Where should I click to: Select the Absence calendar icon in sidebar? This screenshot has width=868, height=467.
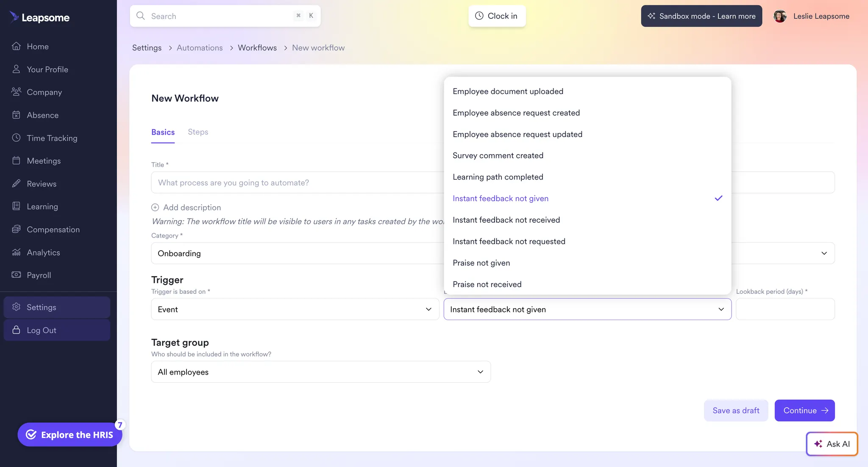(16, 115)
